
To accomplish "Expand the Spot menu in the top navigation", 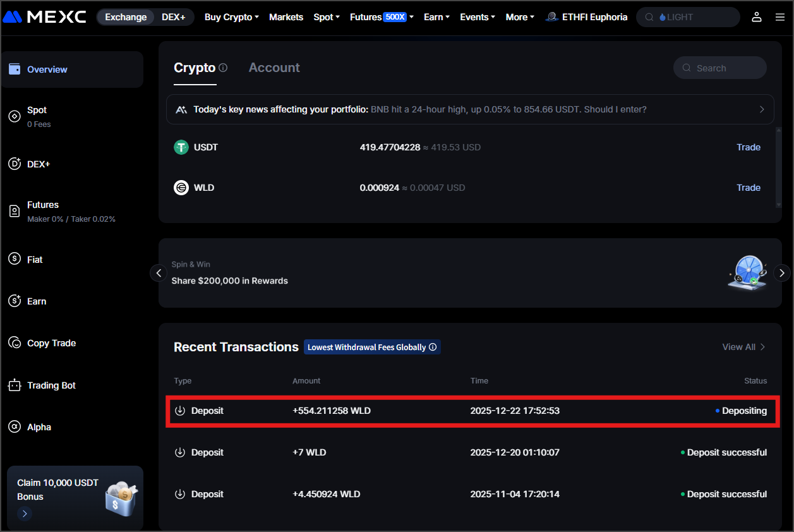I will coord(327,17).
